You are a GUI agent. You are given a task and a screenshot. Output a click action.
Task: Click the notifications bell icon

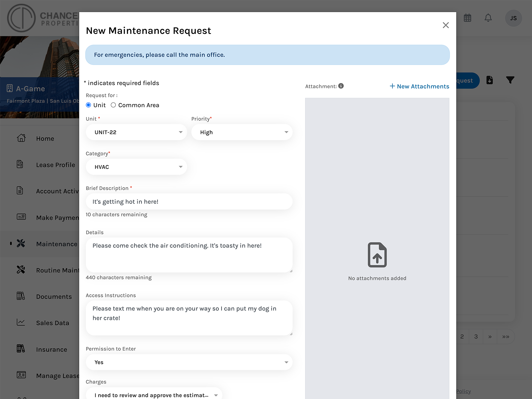(x=488, y=18)
